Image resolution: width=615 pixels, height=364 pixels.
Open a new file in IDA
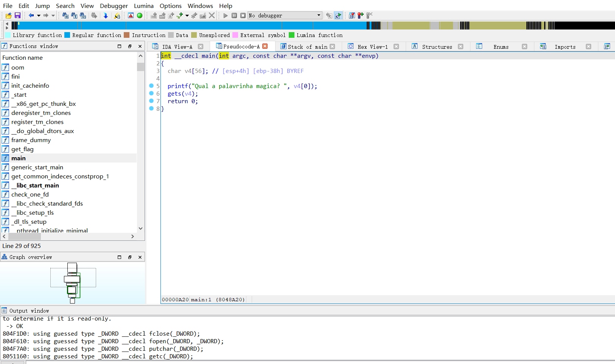coord(8,15)
